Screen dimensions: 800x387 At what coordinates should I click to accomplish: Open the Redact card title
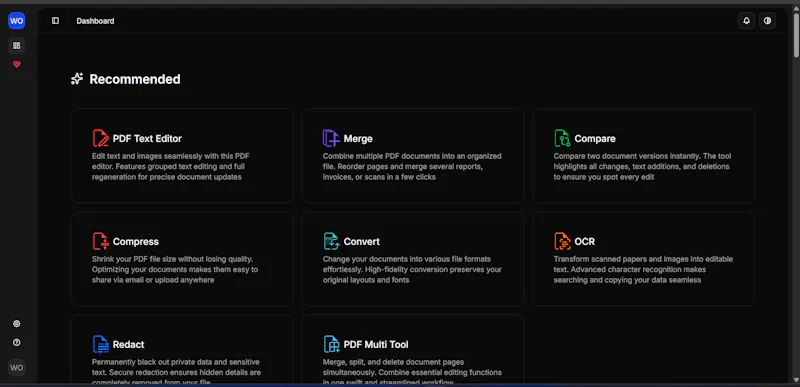[x=129, y=345]
